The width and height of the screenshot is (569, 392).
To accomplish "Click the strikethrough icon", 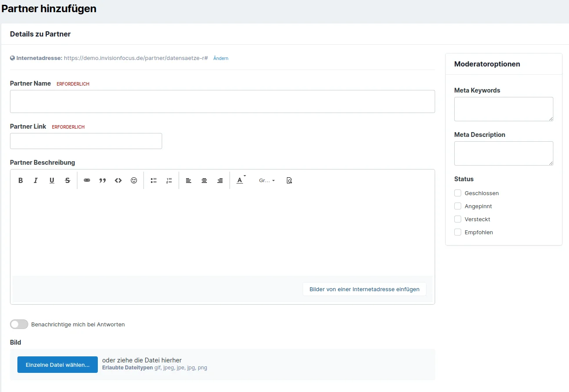I will coord(67,180).
